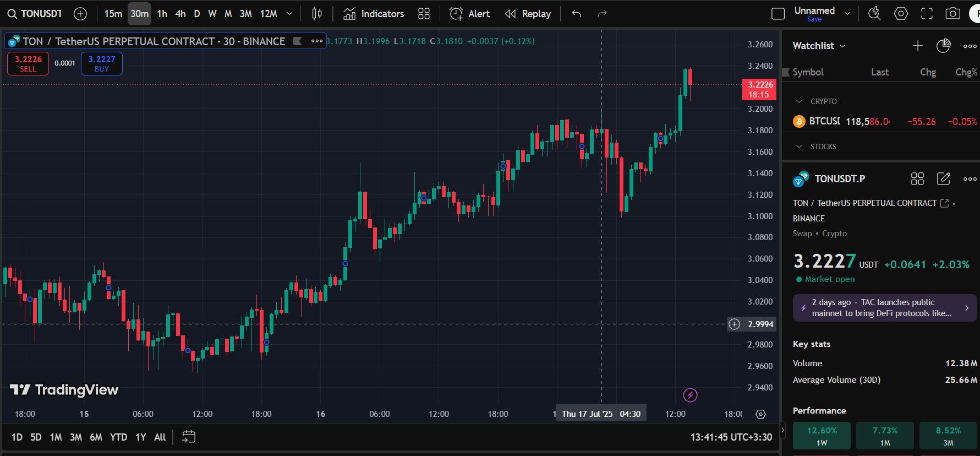Screen dimensions: 980x456
Task: Show All data range
Action: click(160, 437)
